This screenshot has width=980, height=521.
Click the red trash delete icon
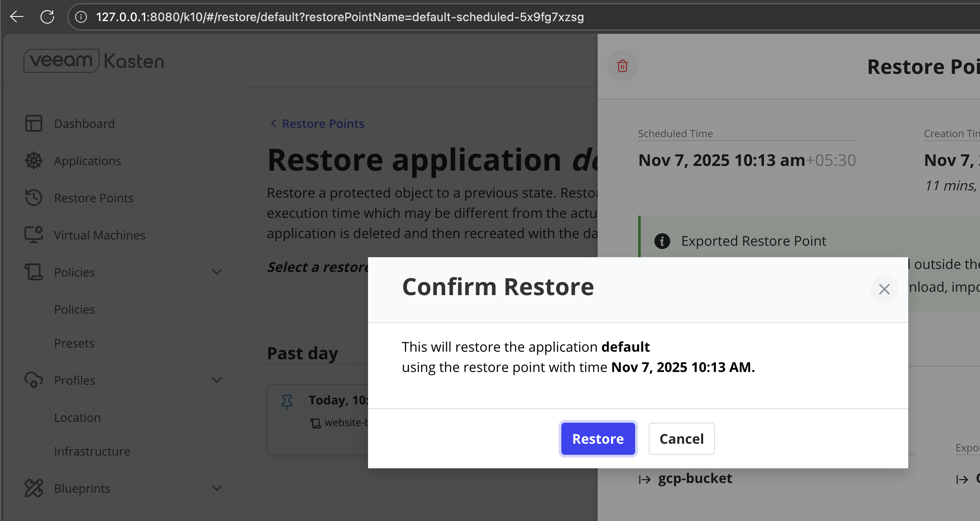[622, 66]
